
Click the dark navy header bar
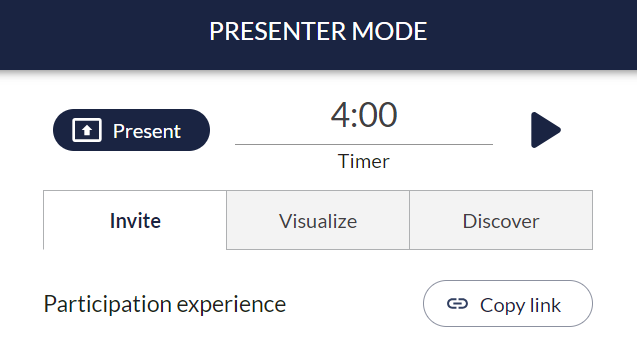click(318, 35)
